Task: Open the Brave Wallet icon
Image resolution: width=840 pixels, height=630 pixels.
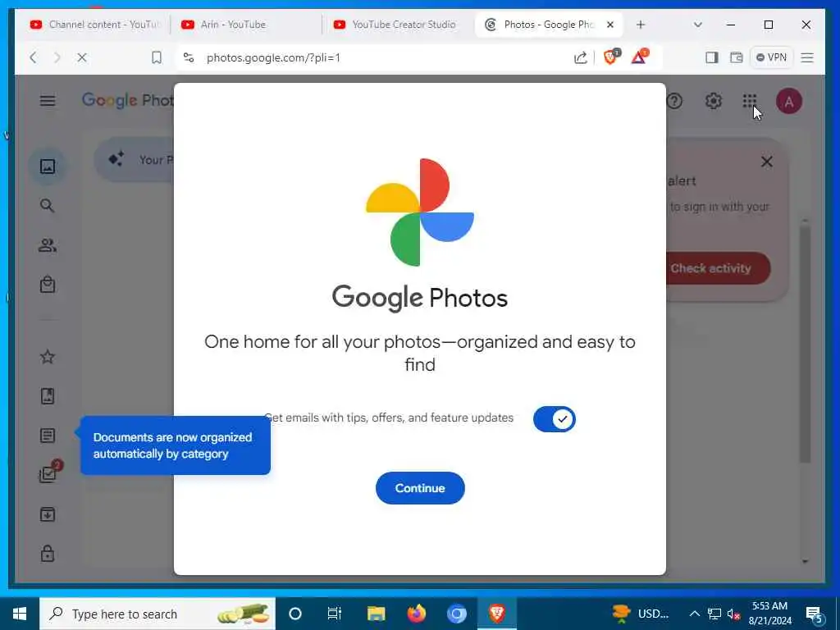Action: 736,57
